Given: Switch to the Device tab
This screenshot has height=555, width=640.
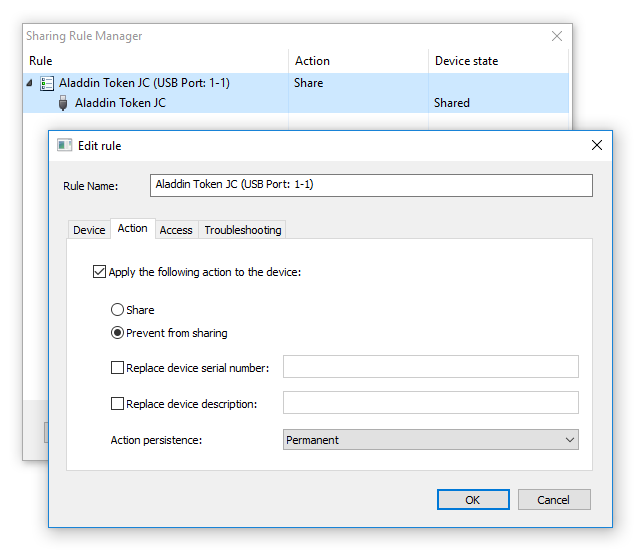Looking at the screenshot, I should click(x=89, y=230).
